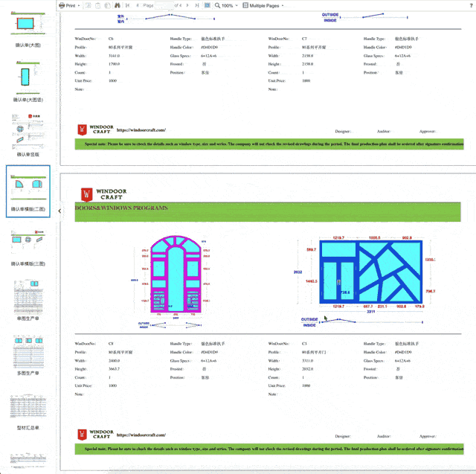The width and height of the screenshot is (476, 474).
Task: Click the INSIDE label under blue window
Action: (x=309, y=325)
